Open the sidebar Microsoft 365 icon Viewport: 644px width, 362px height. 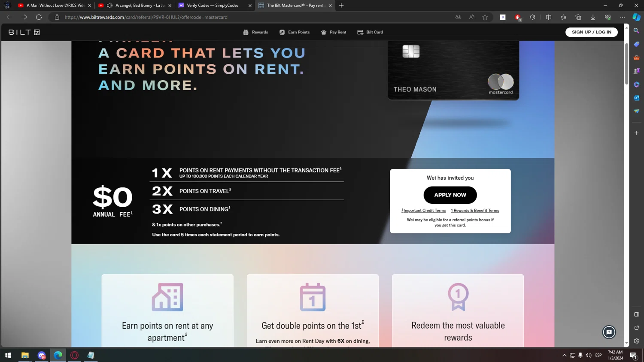[637, 84]
